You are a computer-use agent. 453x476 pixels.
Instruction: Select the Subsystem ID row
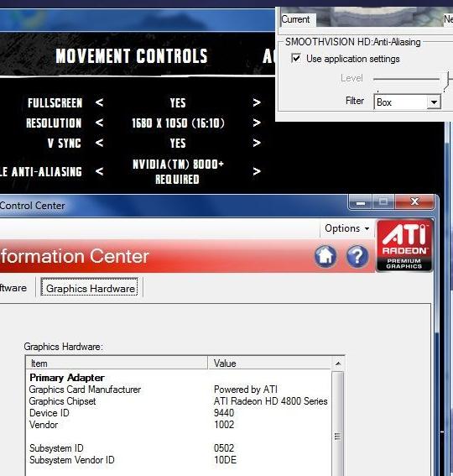(179, 448)
